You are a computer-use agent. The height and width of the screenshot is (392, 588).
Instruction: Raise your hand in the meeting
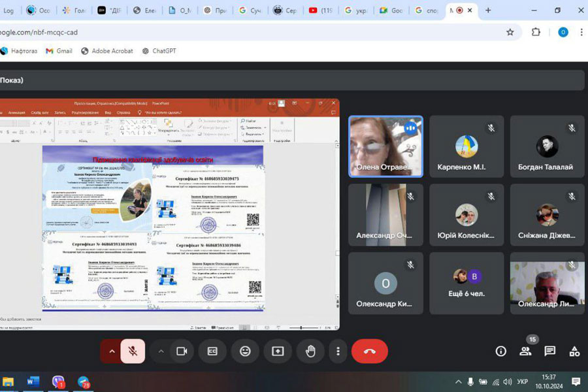tap(310, 351)
